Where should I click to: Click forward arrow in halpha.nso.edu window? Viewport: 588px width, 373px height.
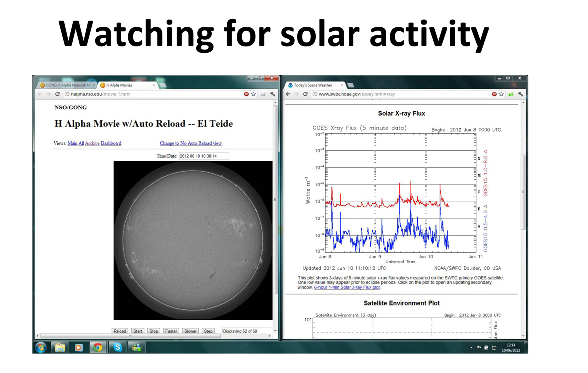[x=48, y=94]
